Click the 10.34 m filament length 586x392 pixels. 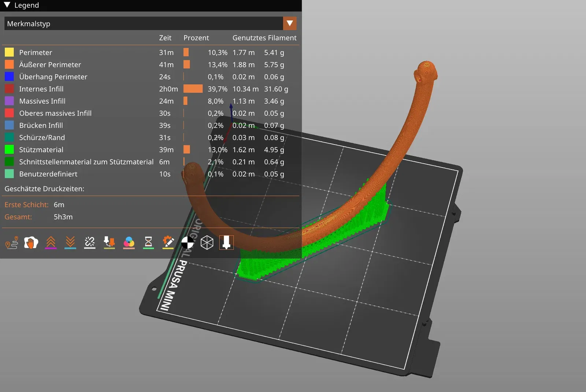click(x=245, y=89)
